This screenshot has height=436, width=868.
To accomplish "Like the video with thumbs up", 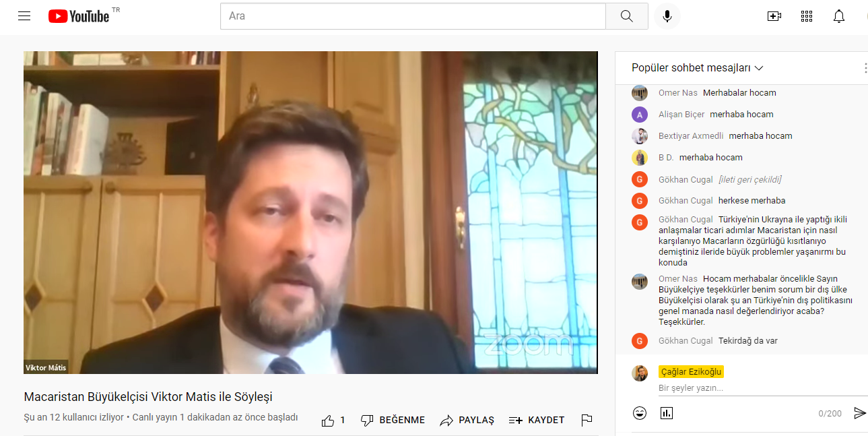I will point(328,421).
